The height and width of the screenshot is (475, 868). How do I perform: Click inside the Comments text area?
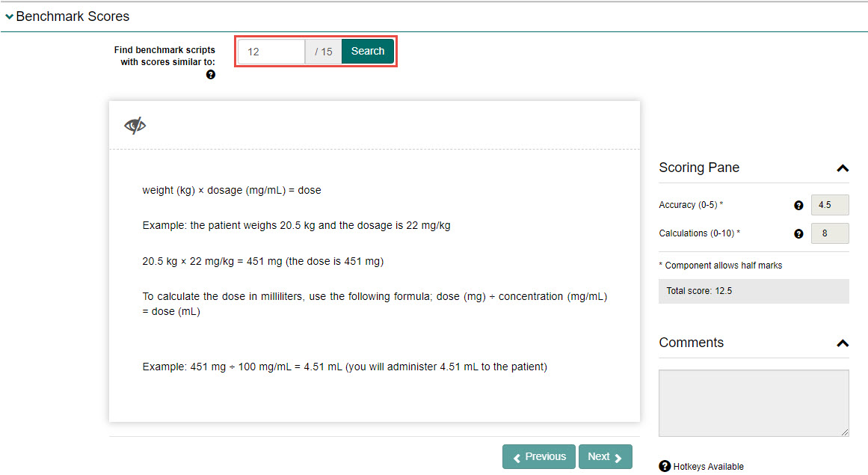pyautogui.click(x=753, y=402)
